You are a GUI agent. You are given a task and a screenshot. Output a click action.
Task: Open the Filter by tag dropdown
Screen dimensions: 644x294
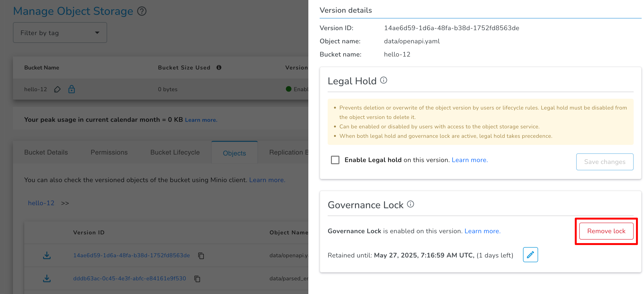60,33
